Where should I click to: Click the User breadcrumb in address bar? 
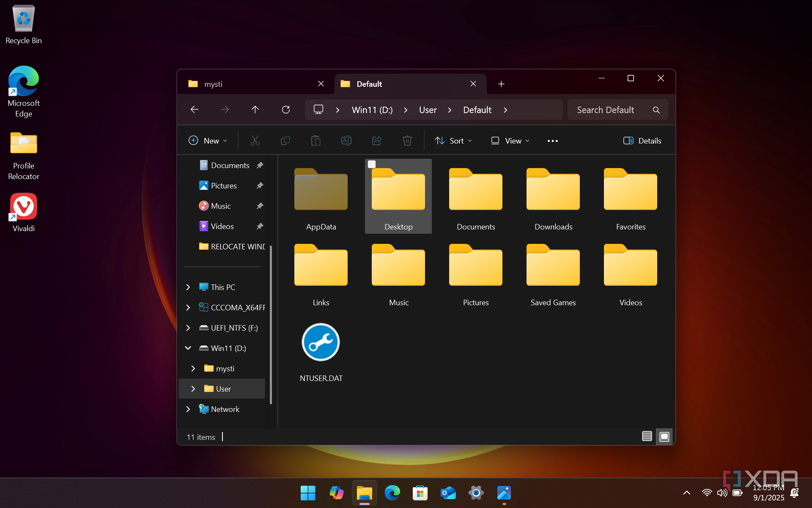click(x=428, y=110)
